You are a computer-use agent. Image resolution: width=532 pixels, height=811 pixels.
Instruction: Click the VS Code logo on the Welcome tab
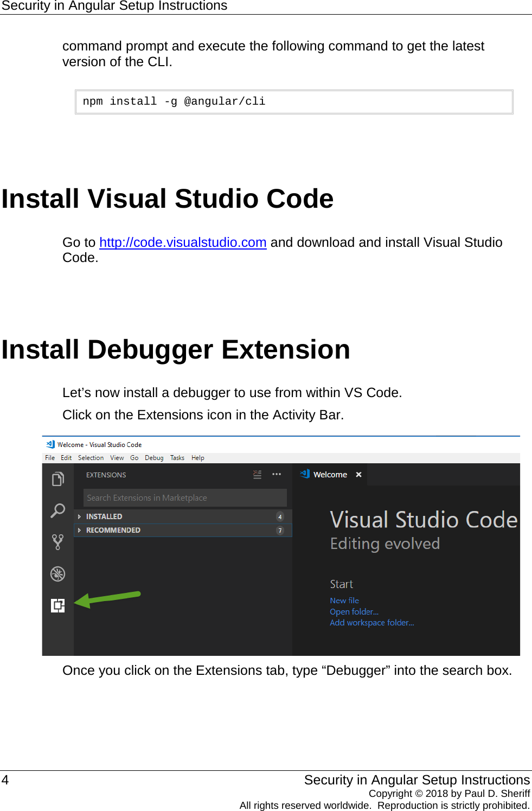(x=304, y=474)
